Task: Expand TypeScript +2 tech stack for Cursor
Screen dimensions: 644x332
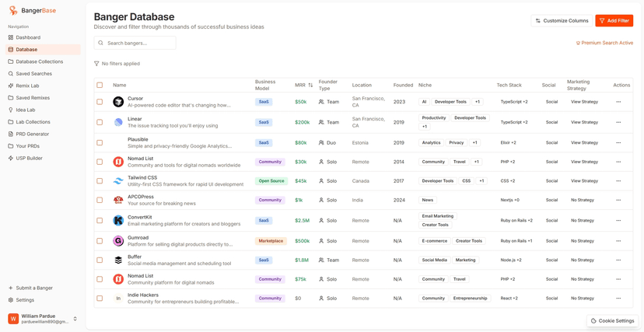Action: click(x=514, y=102)
